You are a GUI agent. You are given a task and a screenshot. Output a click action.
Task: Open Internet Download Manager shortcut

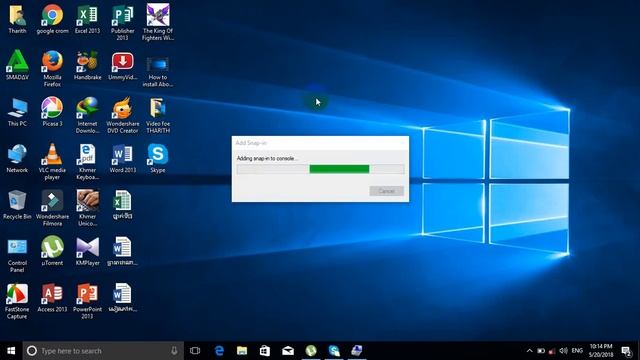click(x=87, y=115)
